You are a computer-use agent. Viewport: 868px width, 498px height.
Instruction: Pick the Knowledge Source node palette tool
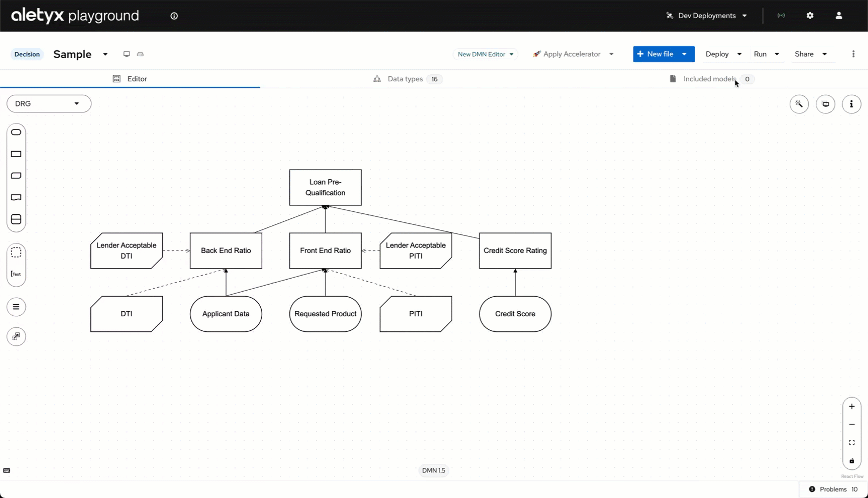tap(16, 197)
